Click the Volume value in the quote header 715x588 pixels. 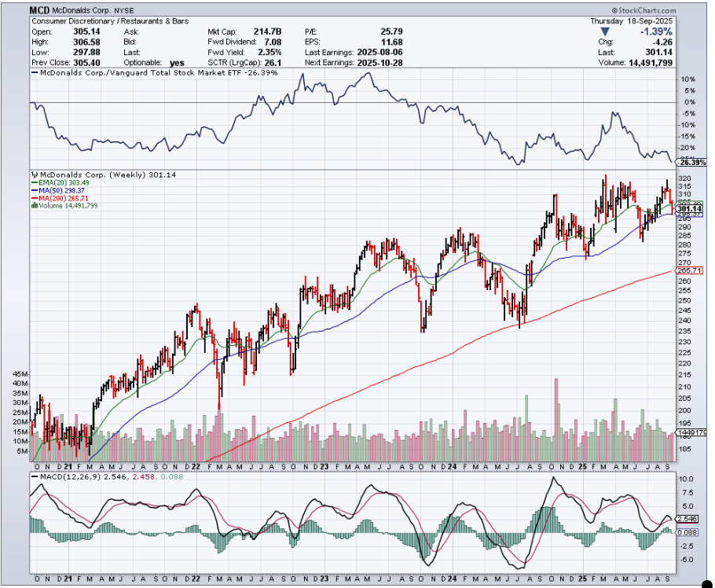coord(651,63)
